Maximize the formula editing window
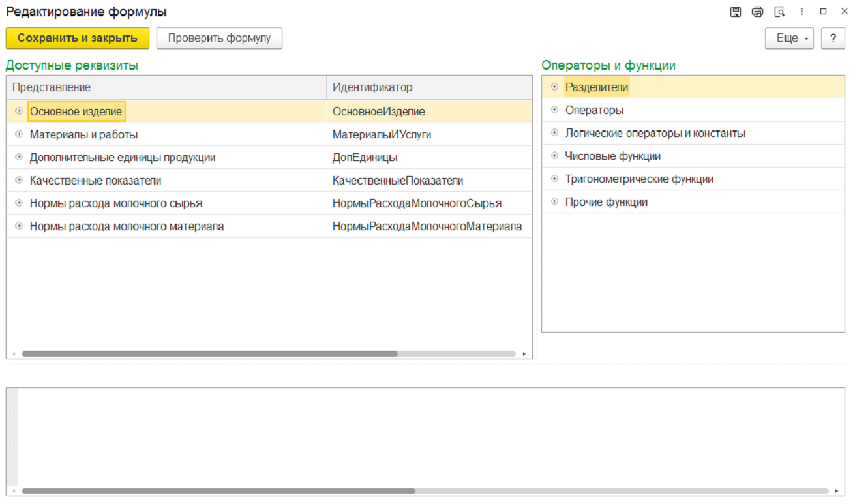 (823, 12)
